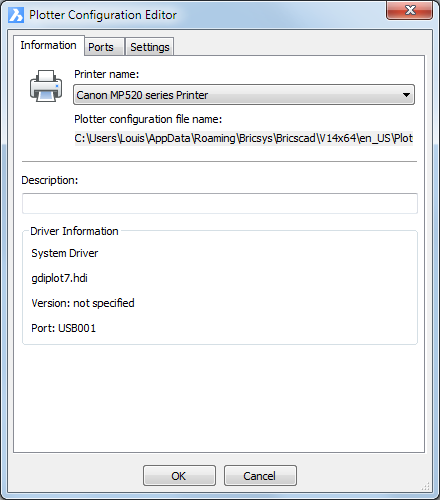Switch to the Information tab
The image size is (440, 500).
49,45
